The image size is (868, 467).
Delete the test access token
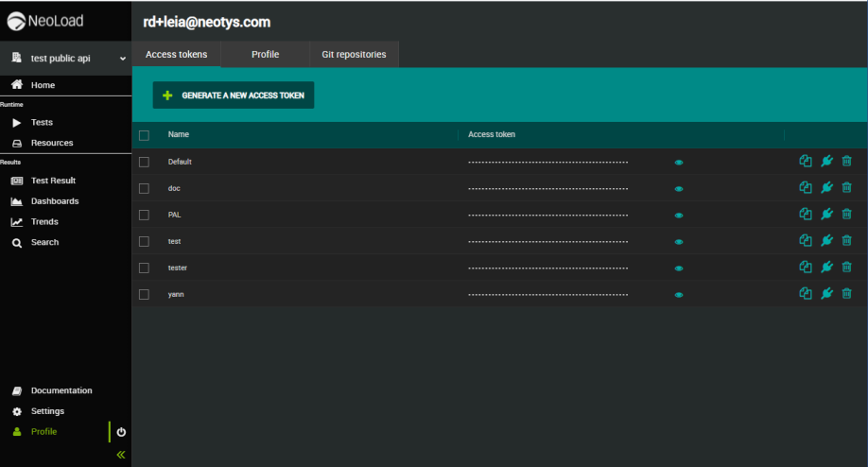(x=846, y=241)
